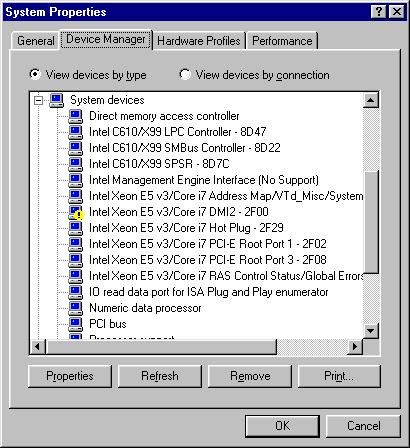The image size is (410, 448).
Task: Click the vertical scrollbar thumb
Action: [371, 222]
